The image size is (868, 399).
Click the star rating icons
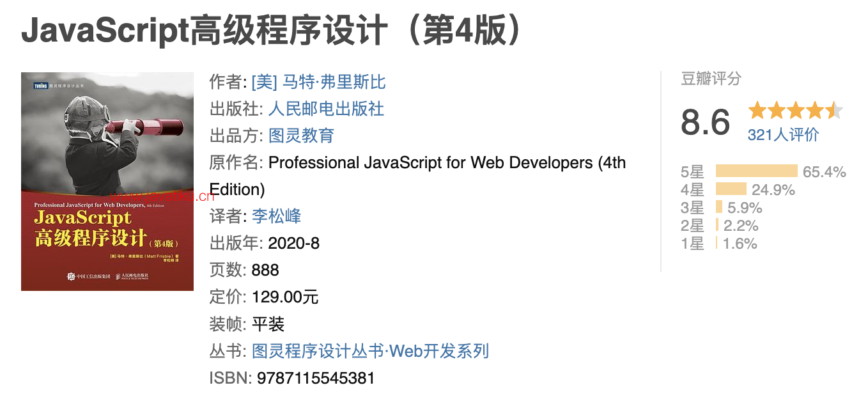point(795,111)
